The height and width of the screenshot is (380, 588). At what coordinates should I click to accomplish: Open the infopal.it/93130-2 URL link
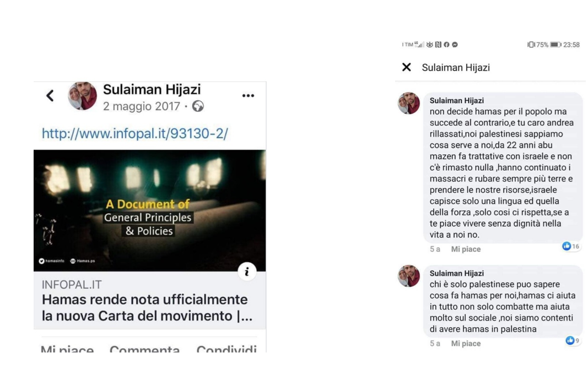134,133
